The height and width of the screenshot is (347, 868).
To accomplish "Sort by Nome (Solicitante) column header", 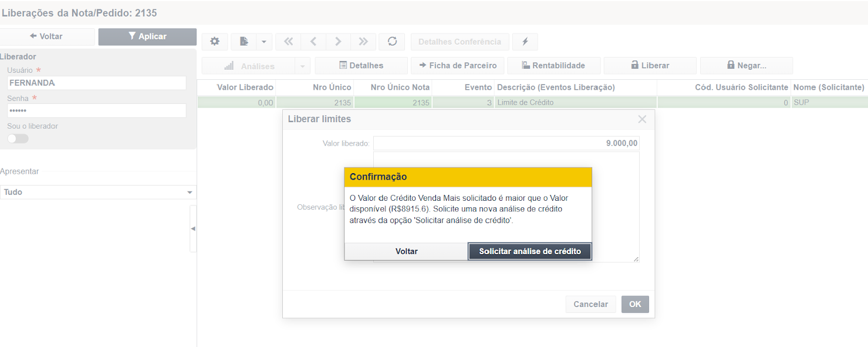I will [x=829, y=87].
